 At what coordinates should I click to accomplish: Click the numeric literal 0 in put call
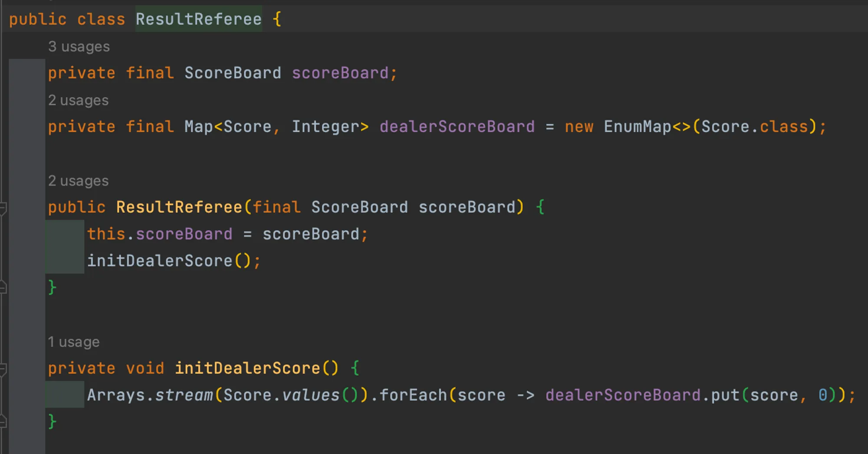[822, 395]
